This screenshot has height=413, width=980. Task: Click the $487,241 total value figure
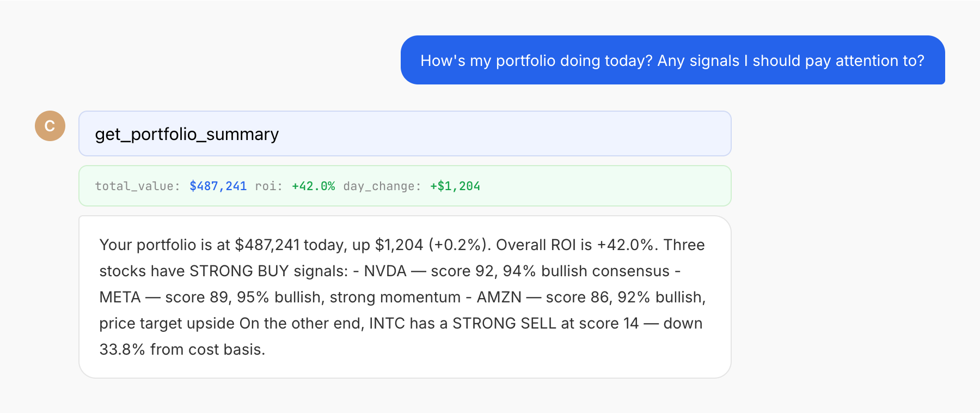pyautogui.click(x=218, y=186)
